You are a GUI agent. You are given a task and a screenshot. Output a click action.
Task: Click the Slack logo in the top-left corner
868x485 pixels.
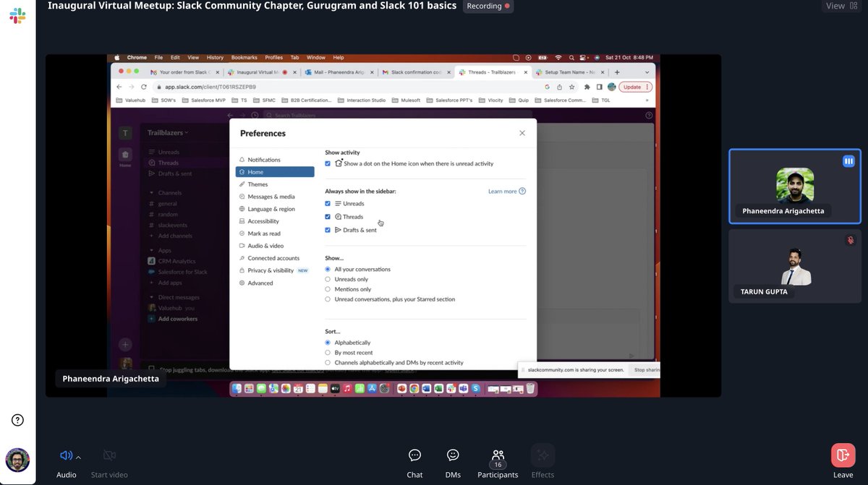[x=17, y=16]
